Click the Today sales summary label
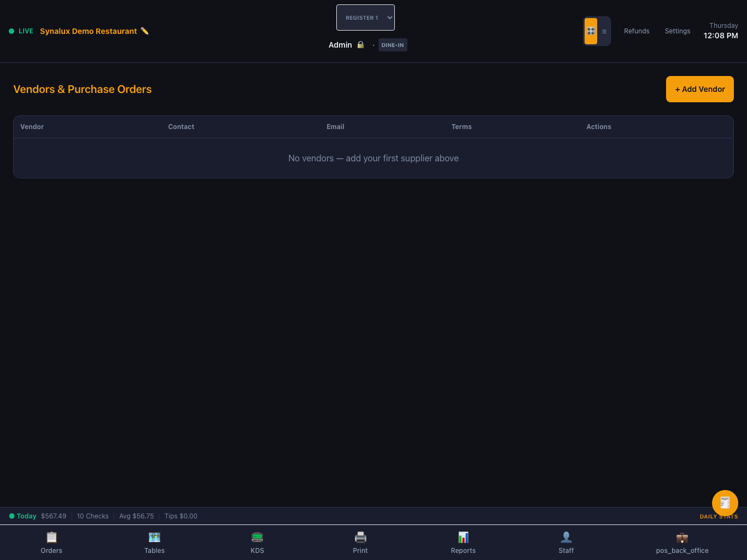 click(26, 516)
